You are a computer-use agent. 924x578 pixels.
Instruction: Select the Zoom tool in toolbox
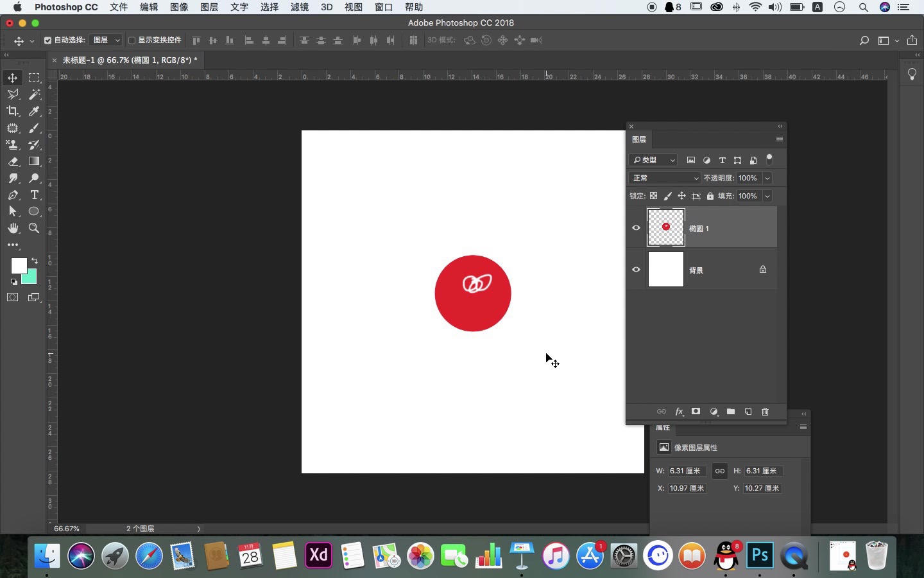pyautogui.click(x=34, y=228)
